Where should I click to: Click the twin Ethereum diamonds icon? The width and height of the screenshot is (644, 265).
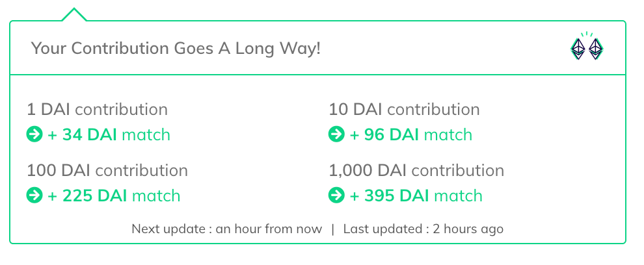coord(587,46)
